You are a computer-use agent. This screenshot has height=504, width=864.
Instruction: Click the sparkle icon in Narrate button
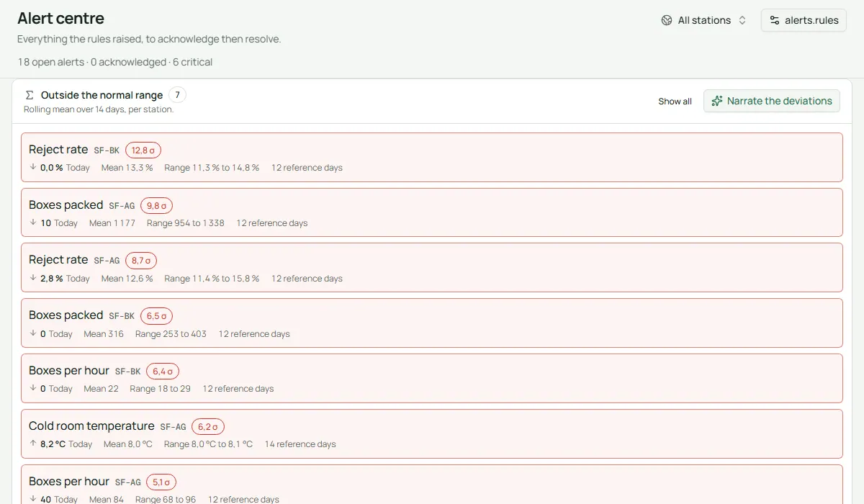(717, 101)
